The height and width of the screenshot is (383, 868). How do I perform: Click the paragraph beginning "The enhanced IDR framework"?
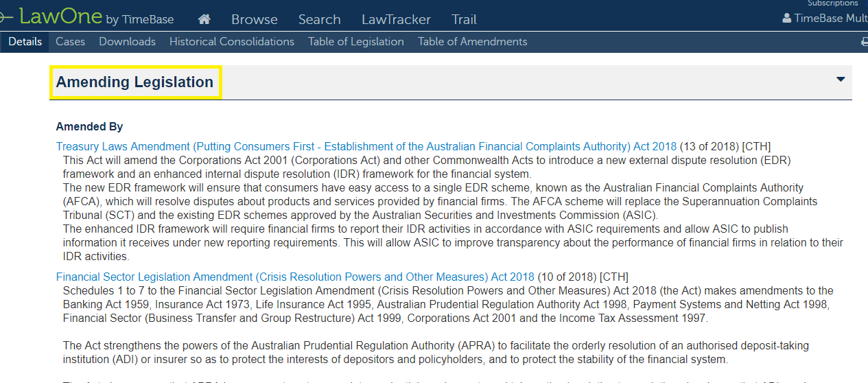click(453, 242)
